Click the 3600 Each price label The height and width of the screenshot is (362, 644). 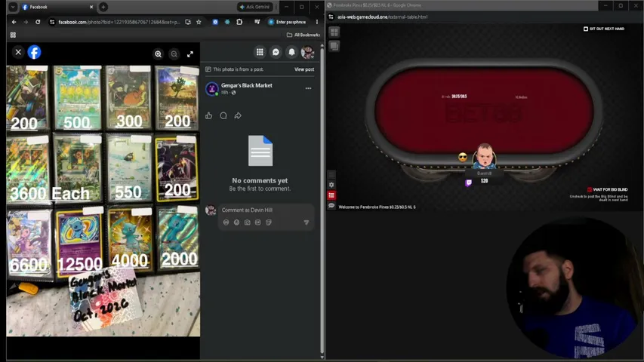point(50,193)
